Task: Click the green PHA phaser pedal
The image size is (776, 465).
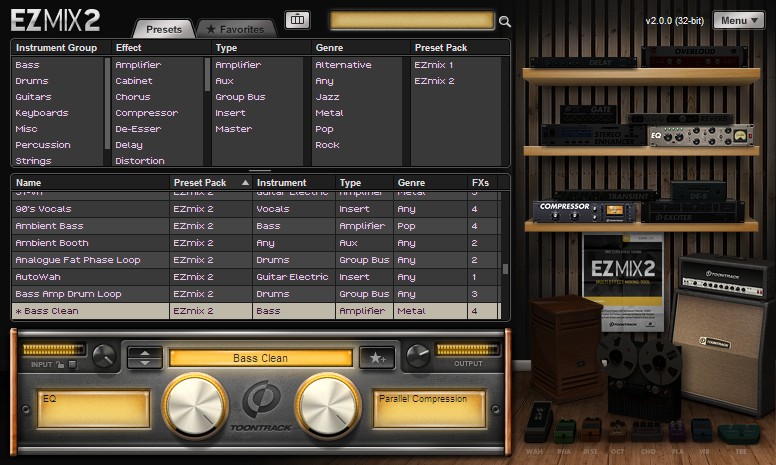Action: point(565,431)
